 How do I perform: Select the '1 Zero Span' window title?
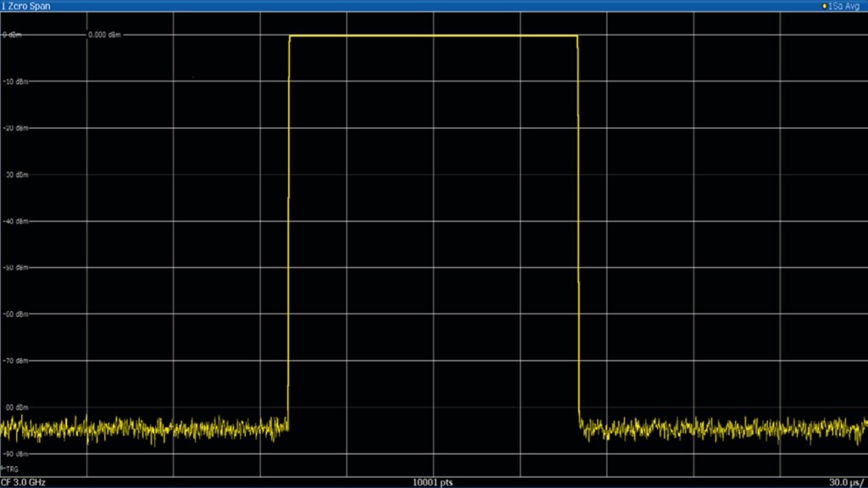(x=26, y=6)
